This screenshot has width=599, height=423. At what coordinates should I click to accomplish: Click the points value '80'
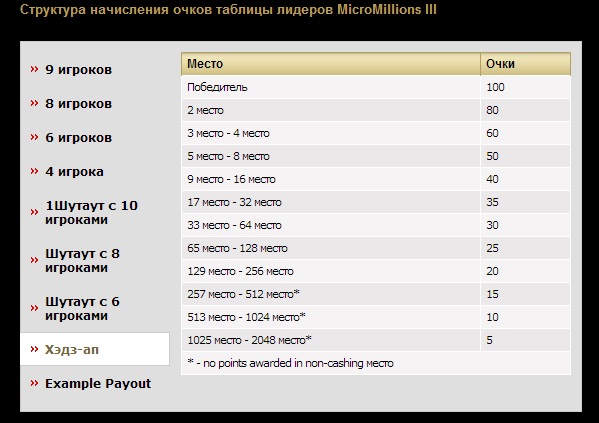pyautogui.click(x=492, y=110)
